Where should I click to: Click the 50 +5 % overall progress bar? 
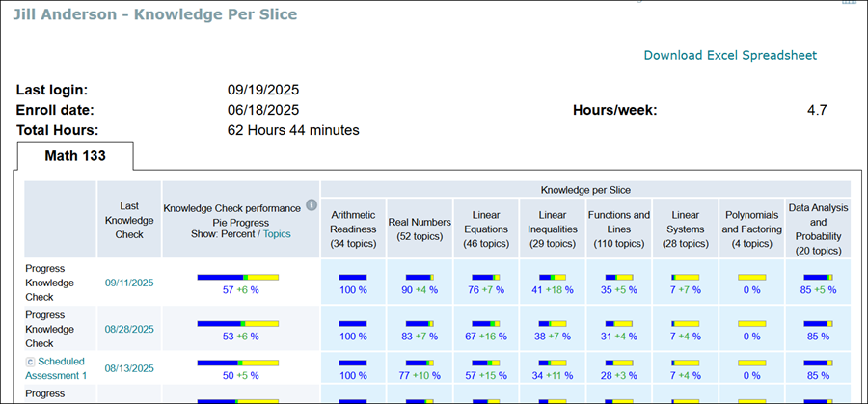[238, 363]
